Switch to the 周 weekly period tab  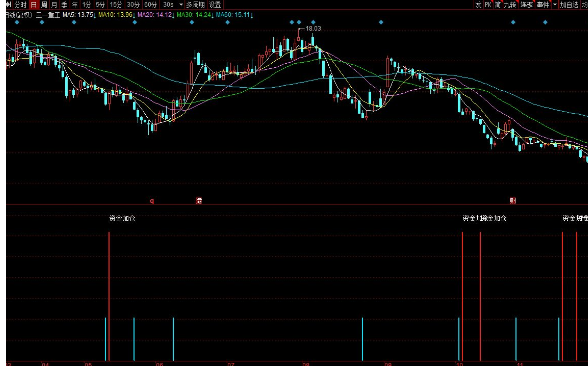pyautogui.click(x=44, y=4)
